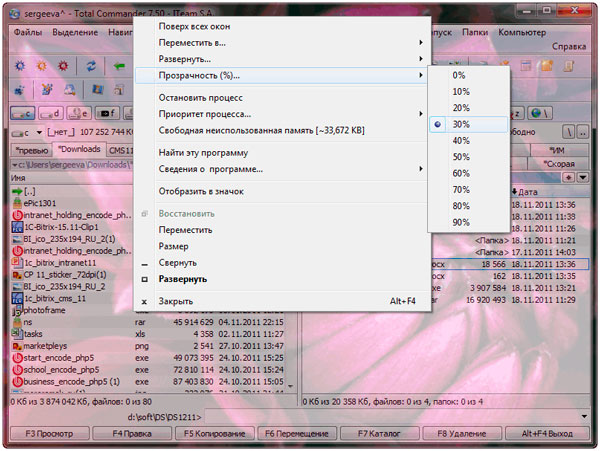Viewport: 600px width, 451px height.
Task: Click the icon of start_encode_php5 exe file
Action: [x=17, y=358]
